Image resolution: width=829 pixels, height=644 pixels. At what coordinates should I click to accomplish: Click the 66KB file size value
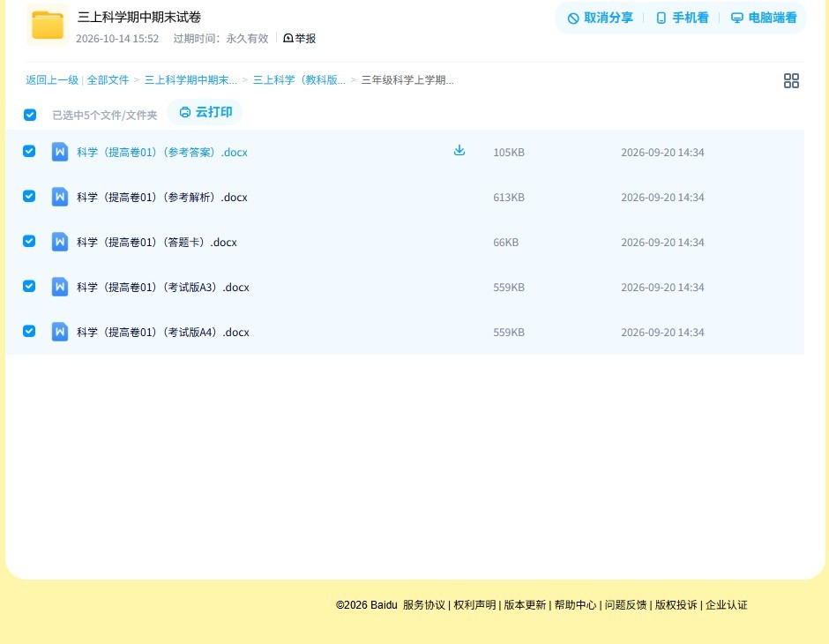pyautogui.click(x=506, y=242)
